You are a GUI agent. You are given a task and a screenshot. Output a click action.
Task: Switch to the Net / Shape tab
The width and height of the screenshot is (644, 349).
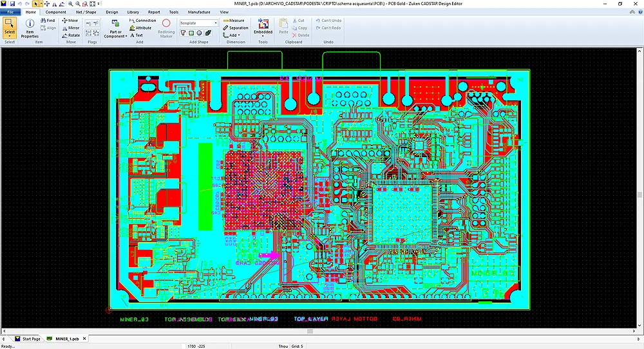pyautogui.click(x=86, y=12)
